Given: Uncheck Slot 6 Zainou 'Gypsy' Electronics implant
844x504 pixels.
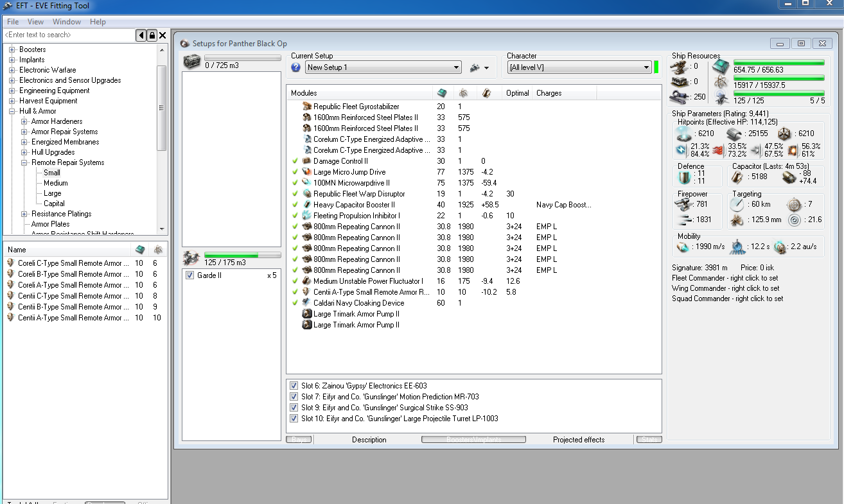Looking at the screenshot, I should pyautogui.click(x=294, y=386).
